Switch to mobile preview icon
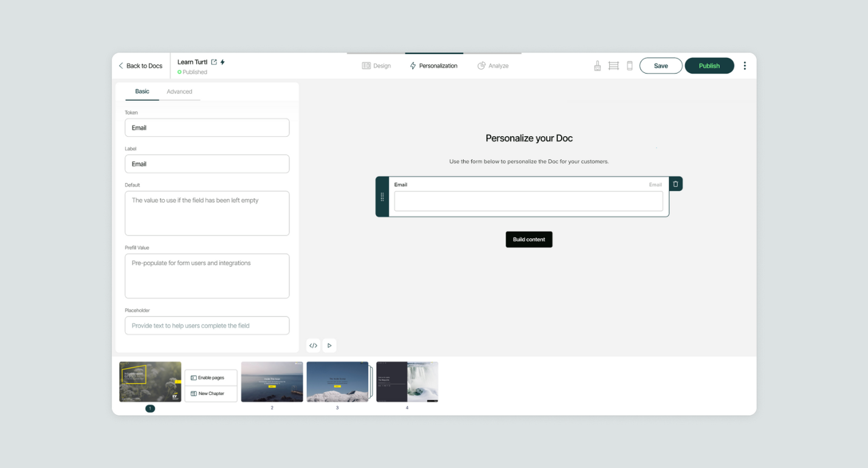The width and height of the screenshot is (868, 468). pyautogui.click(x=630, y=66)
